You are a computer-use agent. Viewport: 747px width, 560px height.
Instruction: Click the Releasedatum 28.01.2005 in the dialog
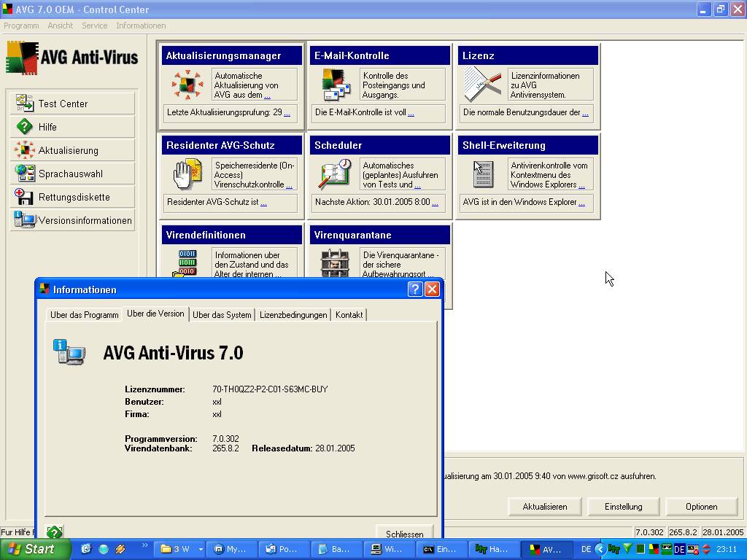pyautogui.click(x=335, y=448)
